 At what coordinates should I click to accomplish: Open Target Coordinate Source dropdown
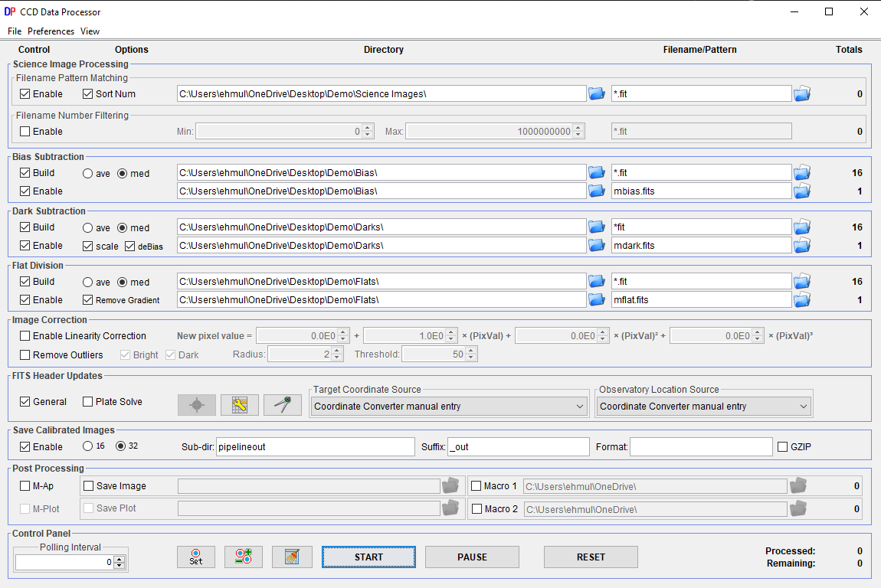tap(449, 407)
